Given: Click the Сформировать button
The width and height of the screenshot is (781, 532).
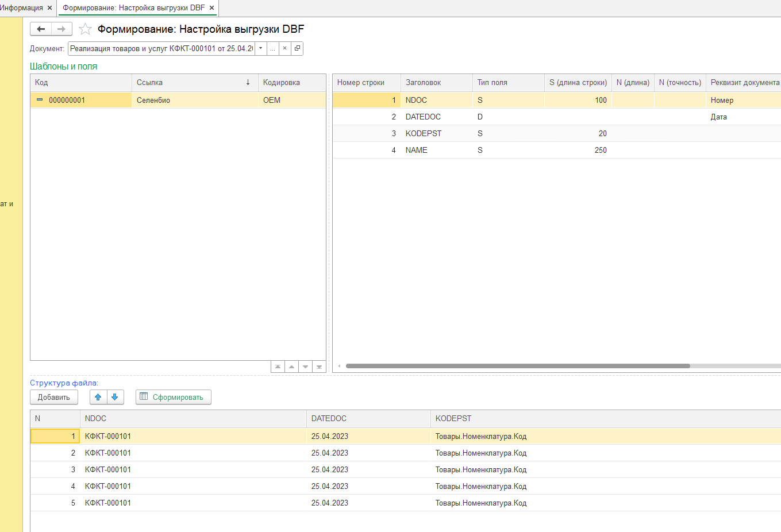Looking at the screenshot, I should click(173, 397).
